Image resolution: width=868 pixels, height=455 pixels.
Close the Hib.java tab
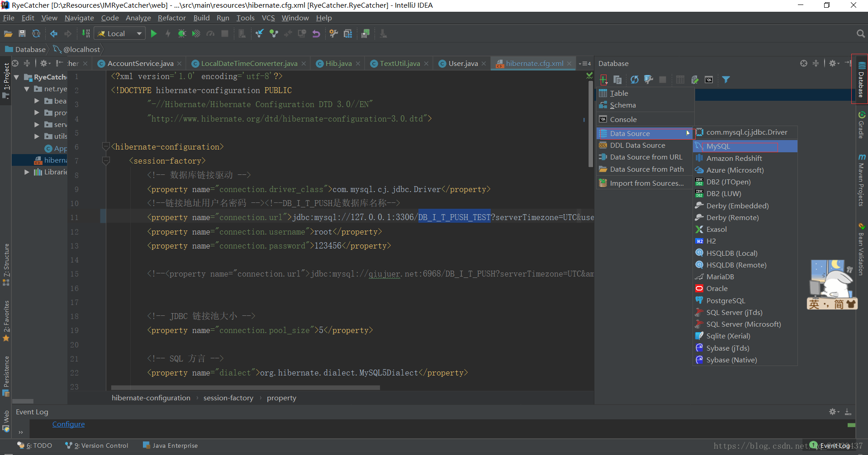pos(358,64)
